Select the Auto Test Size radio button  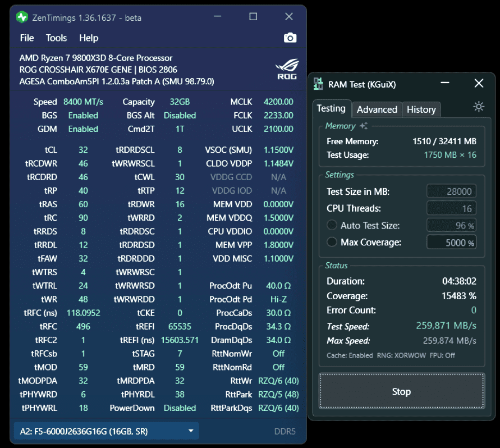pyautogui.click(x=332, y=225)
